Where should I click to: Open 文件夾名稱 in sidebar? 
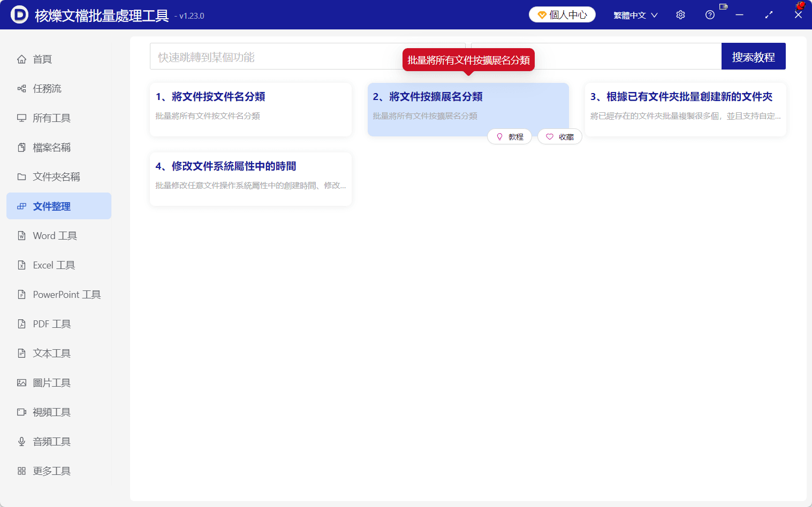pos(59,177)
